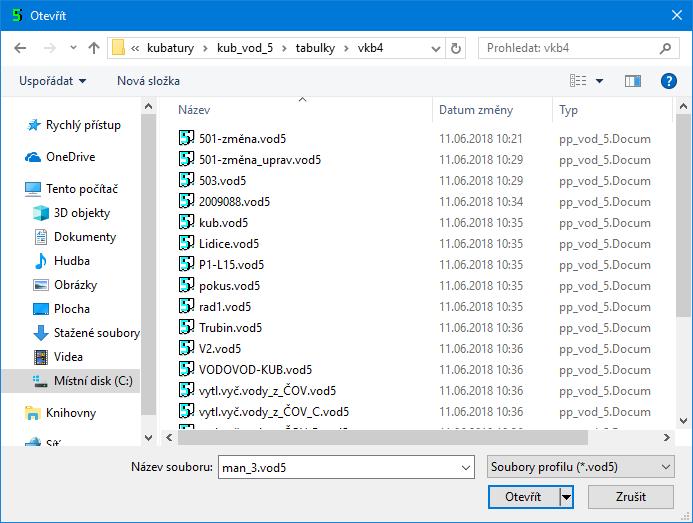Open Rychlý přístup in sidebar
Screen dimensions: 693x523
pos(74,125)
